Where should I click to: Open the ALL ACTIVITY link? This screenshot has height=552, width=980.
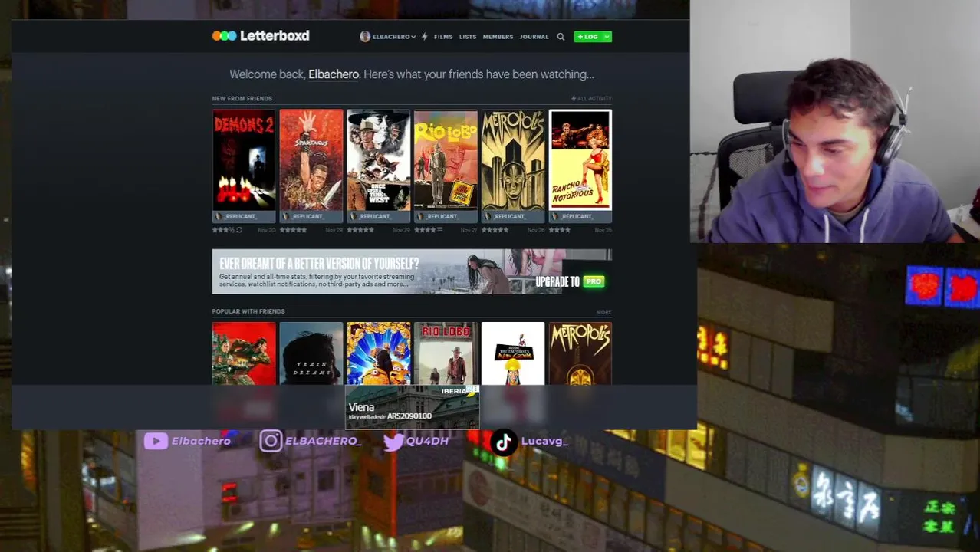[x=591, y=98]
